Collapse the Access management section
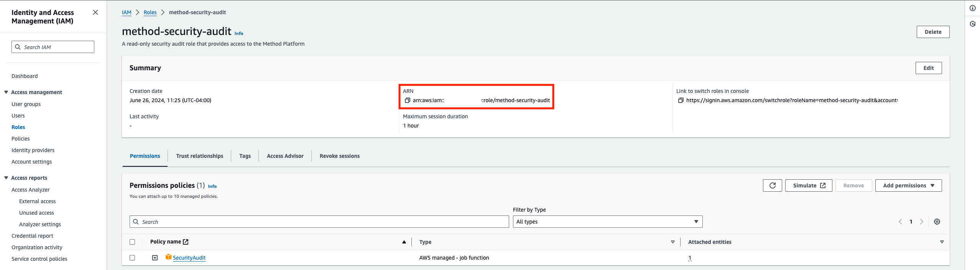The image size is (980, 270). click(6, 92)
